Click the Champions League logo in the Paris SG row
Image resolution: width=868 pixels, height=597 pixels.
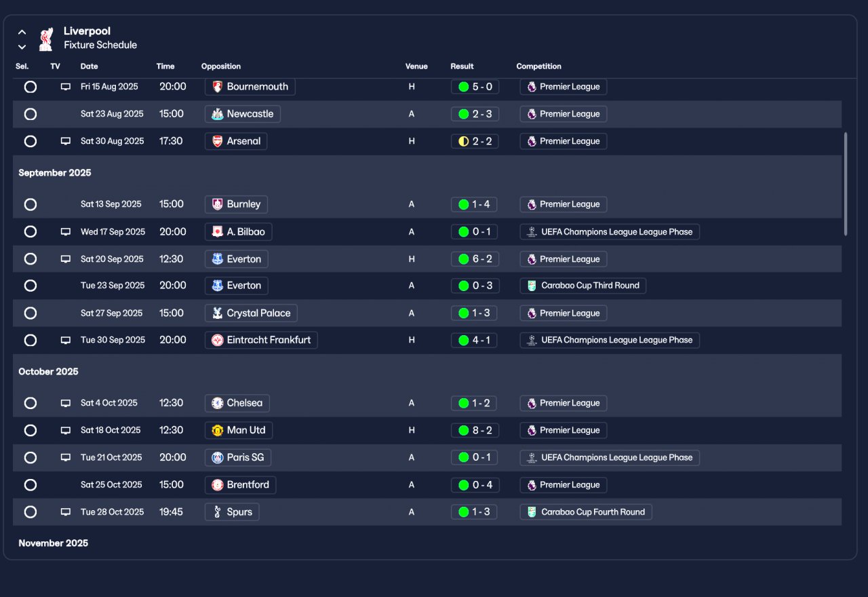[x=532, y=457]
